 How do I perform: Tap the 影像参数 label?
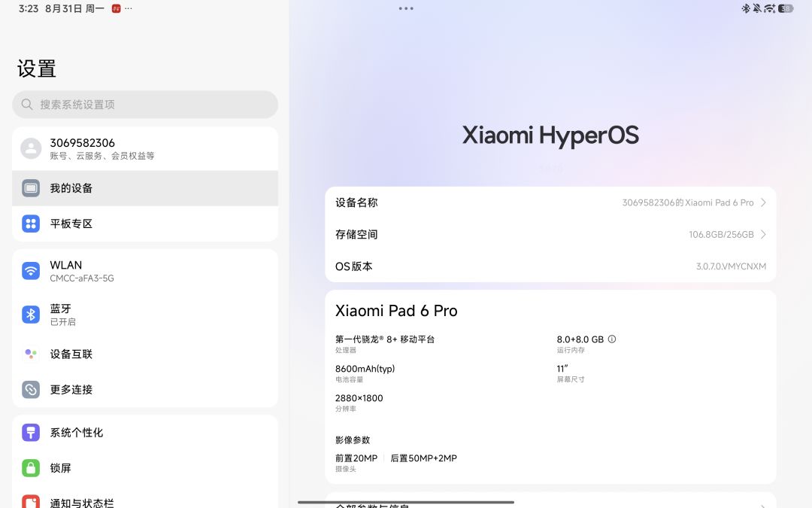(353, 440)
